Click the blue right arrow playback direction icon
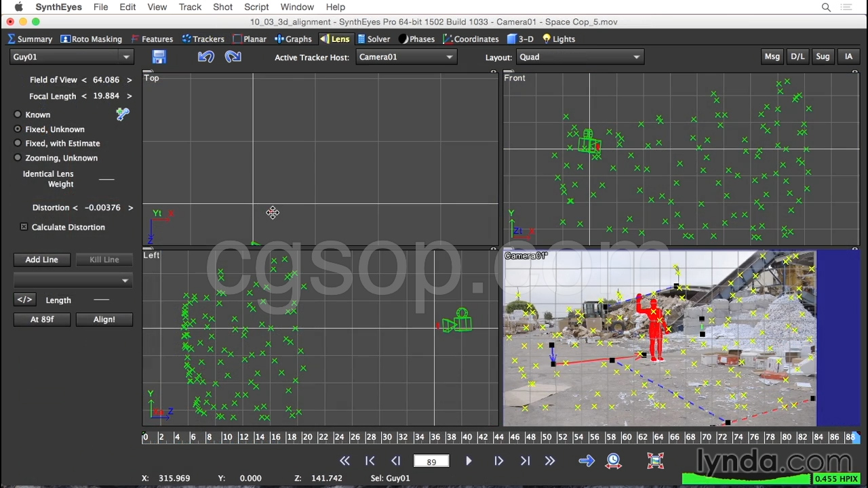 (x=587, y=462)
